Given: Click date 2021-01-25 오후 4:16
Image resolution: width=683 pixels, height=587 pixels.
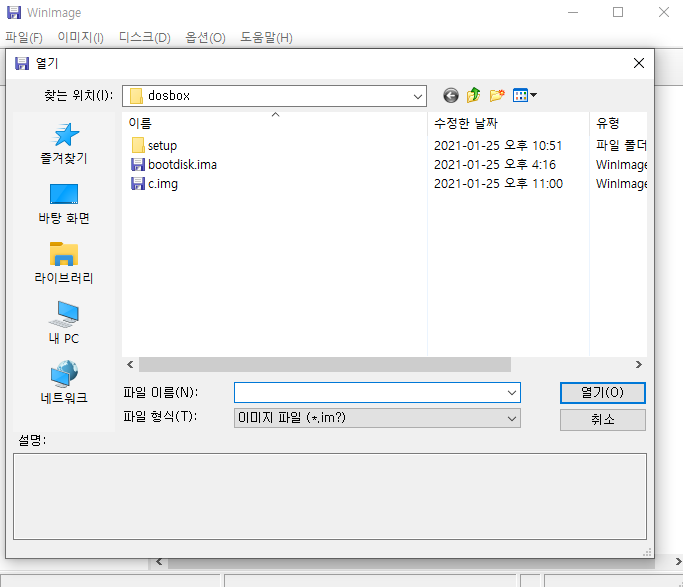Looking at the screenshot, I should point(495,165).
